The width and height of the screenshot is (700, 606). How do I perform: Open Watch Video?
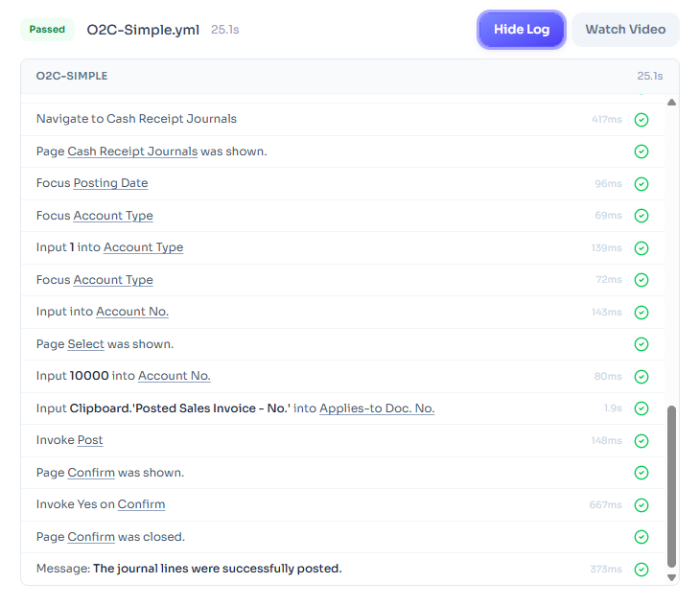click(625, 30)
